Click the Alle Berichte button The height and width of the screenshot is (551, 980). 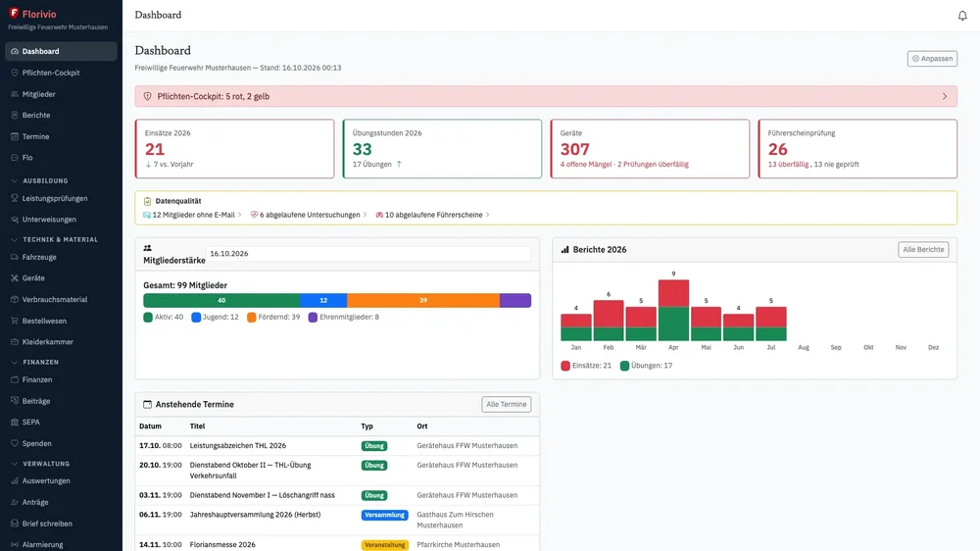(923, 250)
